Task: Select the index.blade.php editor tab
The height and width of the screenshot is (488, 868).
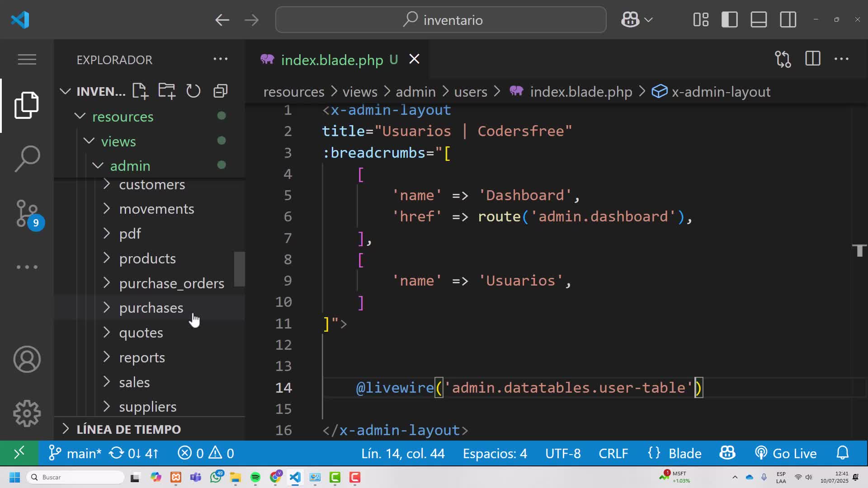Action: (332, 60)
